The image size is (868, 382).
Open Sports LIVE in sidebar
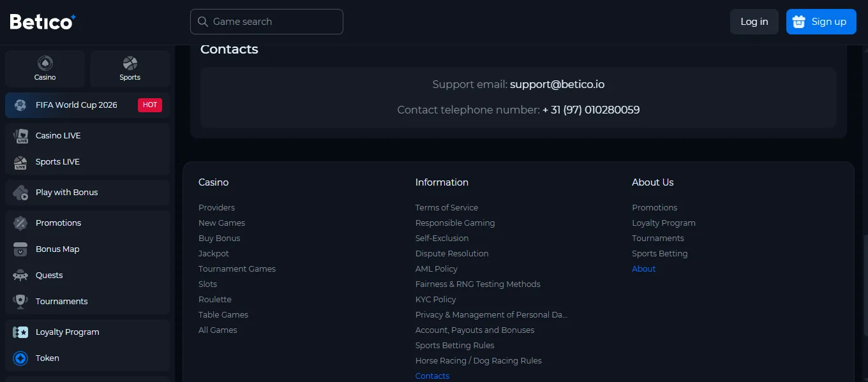point(87,162)
